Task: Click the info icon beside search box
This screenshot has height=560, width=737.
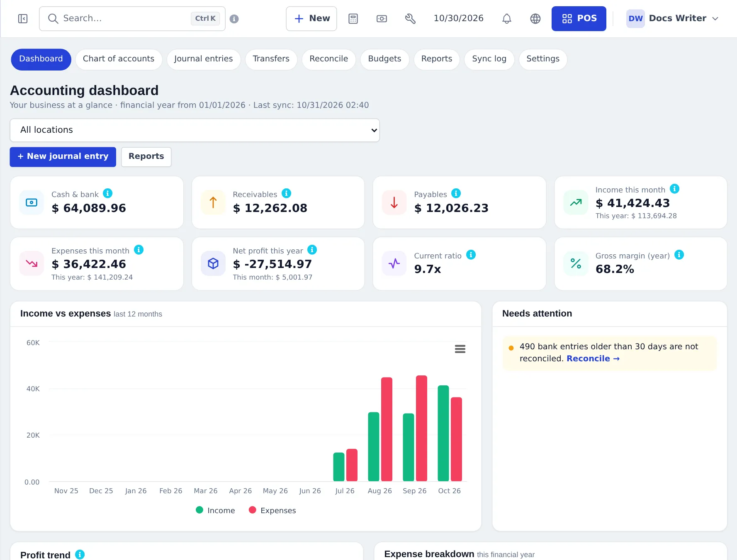Action: 234,19
